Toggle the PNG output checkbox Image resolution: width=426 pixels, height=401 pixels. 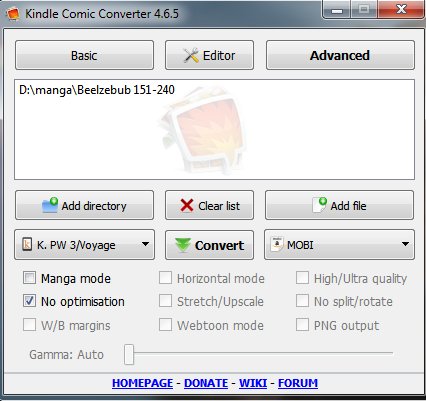pos(302,325)
